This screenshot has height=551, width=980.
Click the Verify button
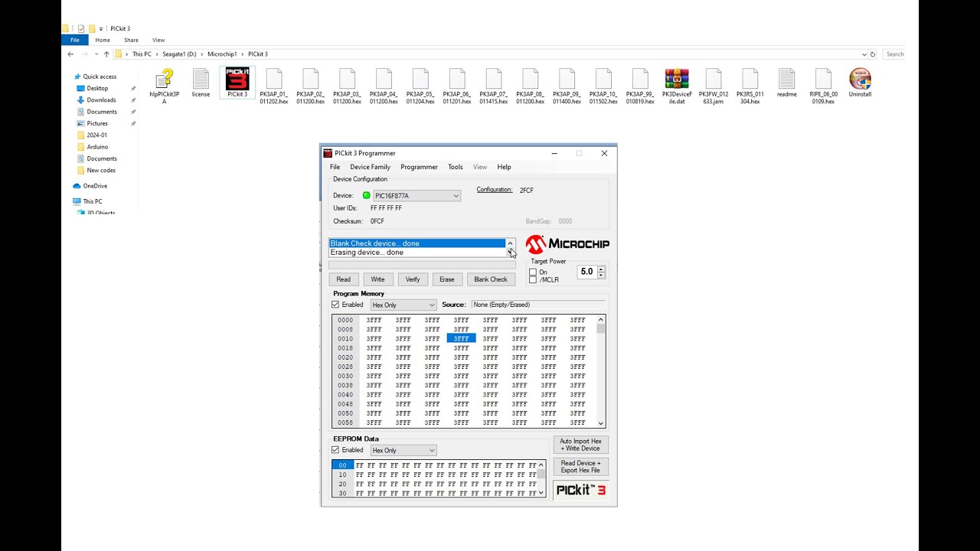pos(413,279)
